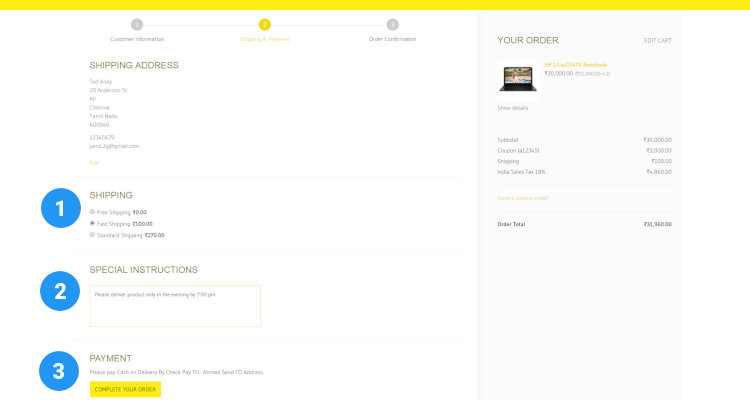Pick the Standard Shipping radio option
Screen dimensions: 750x400
(93, 235)
